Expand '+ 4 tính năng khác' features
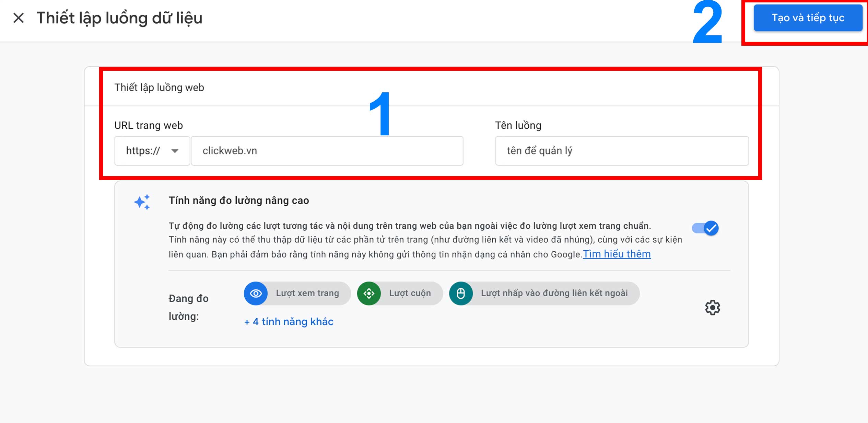Image resolution: width=868 pixels, height=423 pixels. (x=289, y=322)
